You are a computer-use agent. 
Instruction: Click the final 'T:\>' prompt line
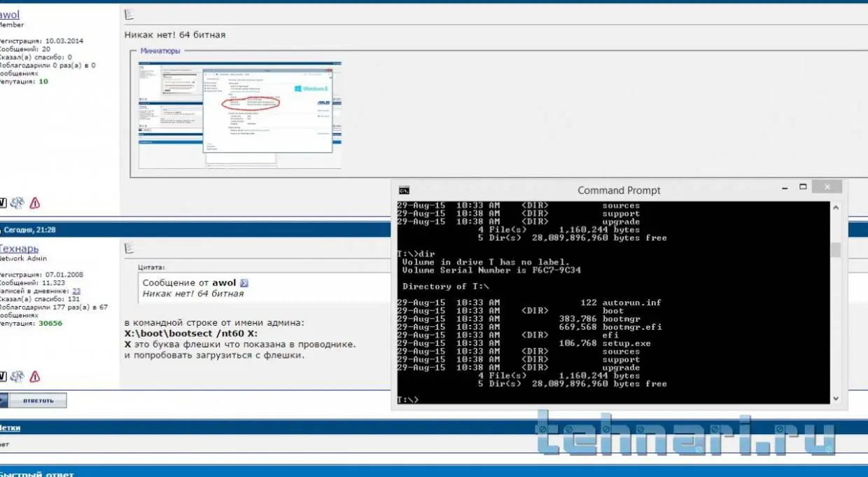coord(407,400)
